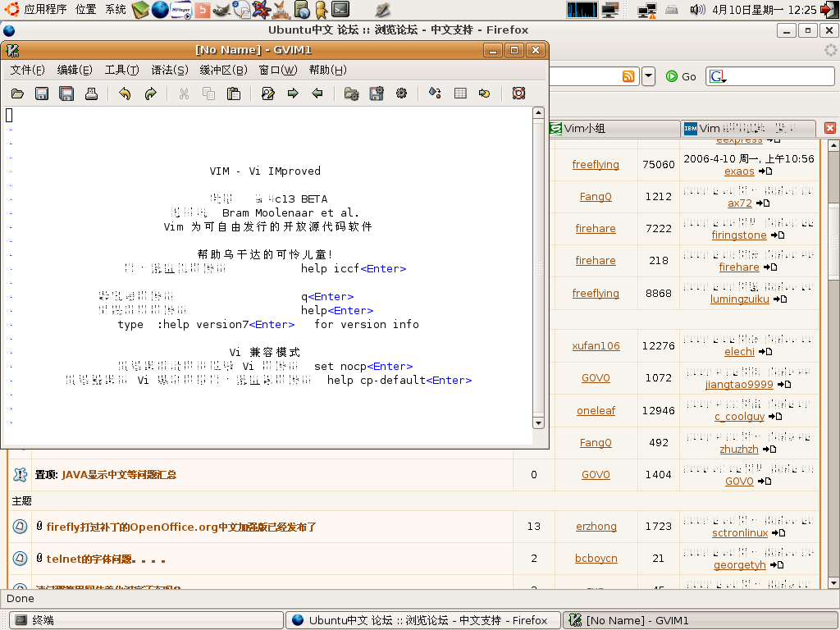
Task: Switch to 终端 window in taskbar
Action: [146, 620]
